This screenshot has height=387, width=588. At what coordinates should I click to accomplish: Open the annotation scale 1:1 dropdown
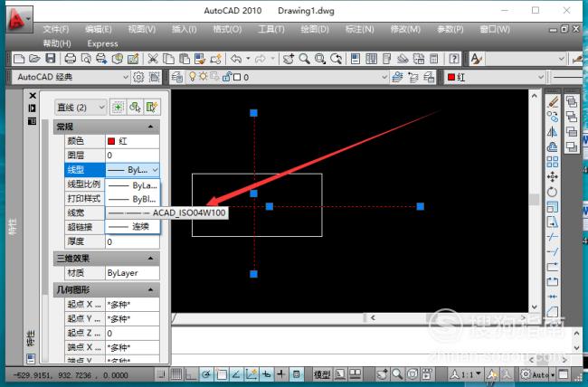click(479, 373)
